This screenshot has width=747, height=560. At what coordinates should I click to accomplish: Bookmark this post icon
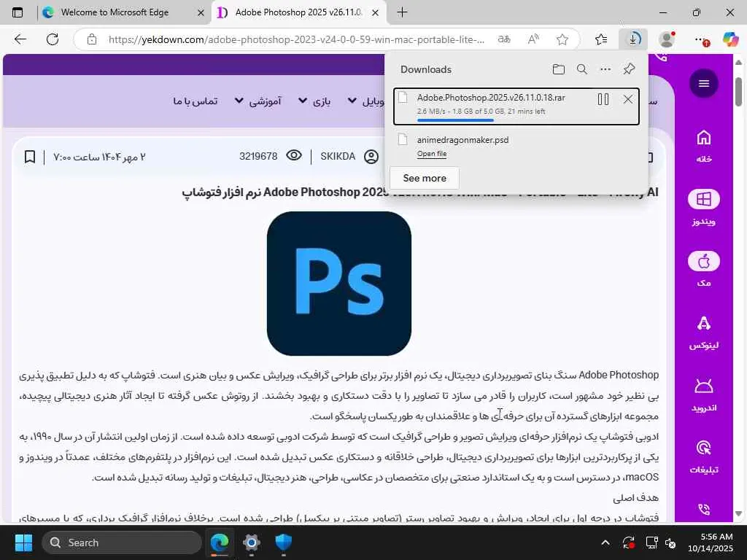point(29,157)
